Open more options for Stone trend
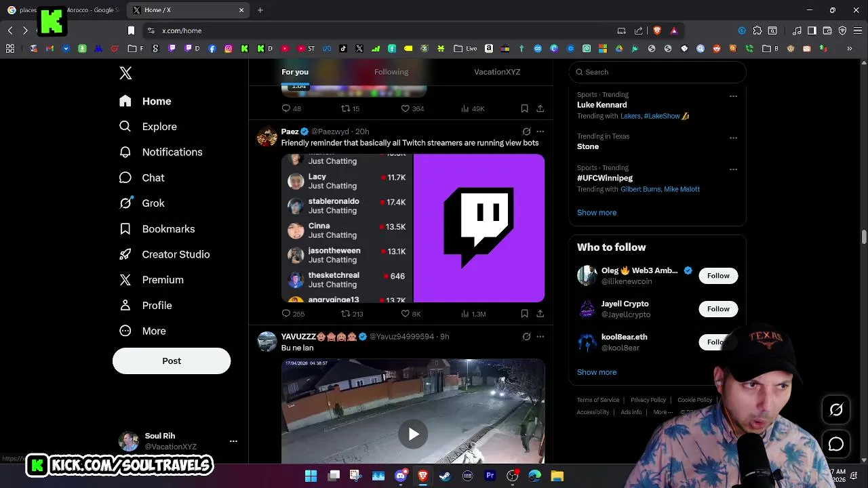Image resolution: width=868 pixels, height=488 pixels. click(733, 138)
